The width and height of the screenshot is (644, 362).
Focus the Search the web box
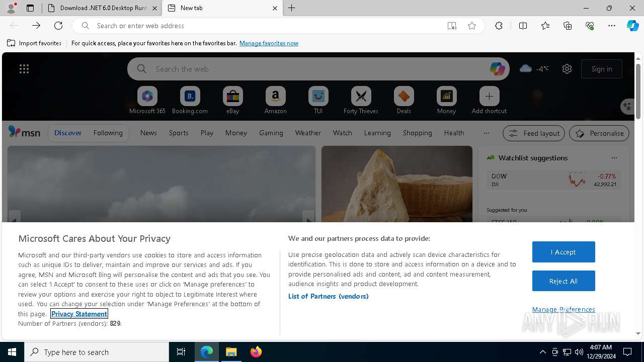pos(318,69)
